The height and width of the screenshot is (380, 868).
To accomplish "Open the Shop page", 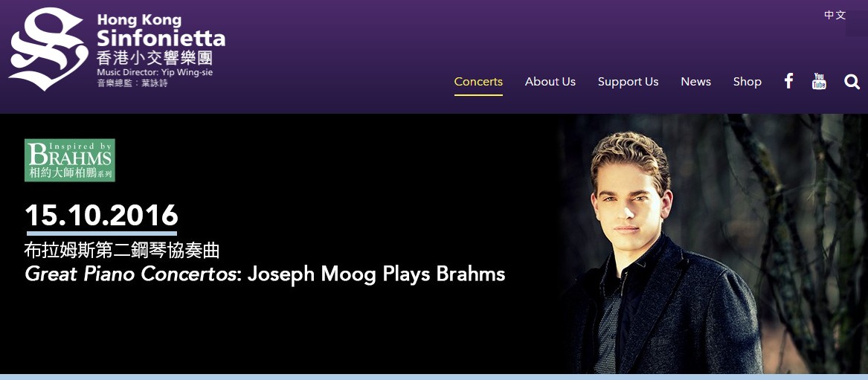I will point(748,82).
